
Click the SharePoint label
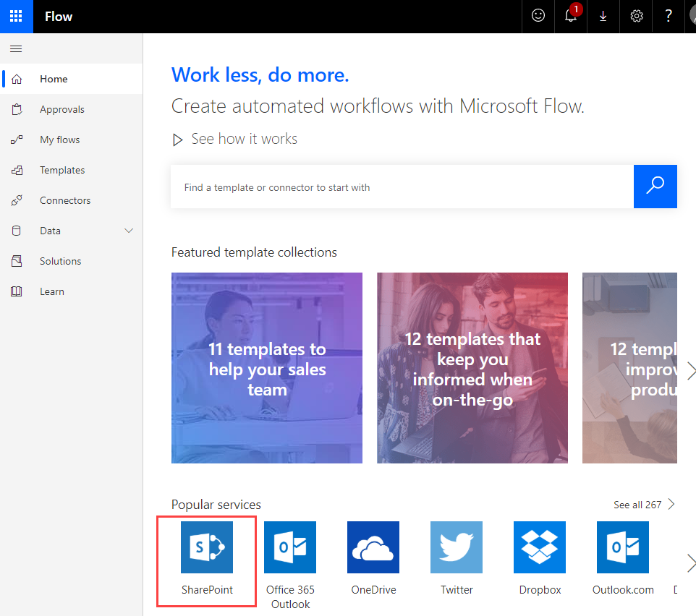(x=207, y=590)
